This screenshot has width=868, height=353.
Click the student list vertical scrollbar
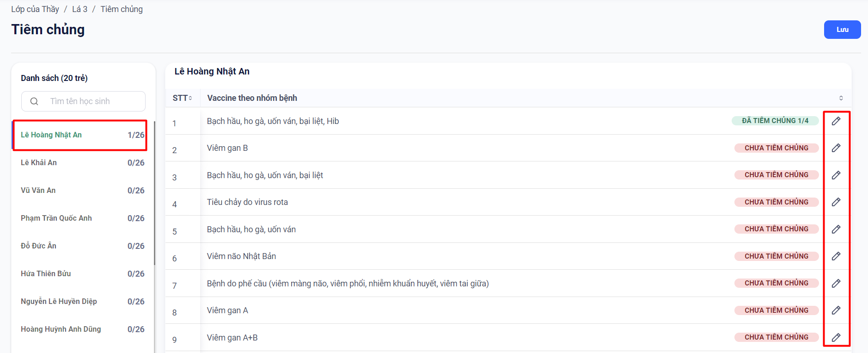[154, 194]
